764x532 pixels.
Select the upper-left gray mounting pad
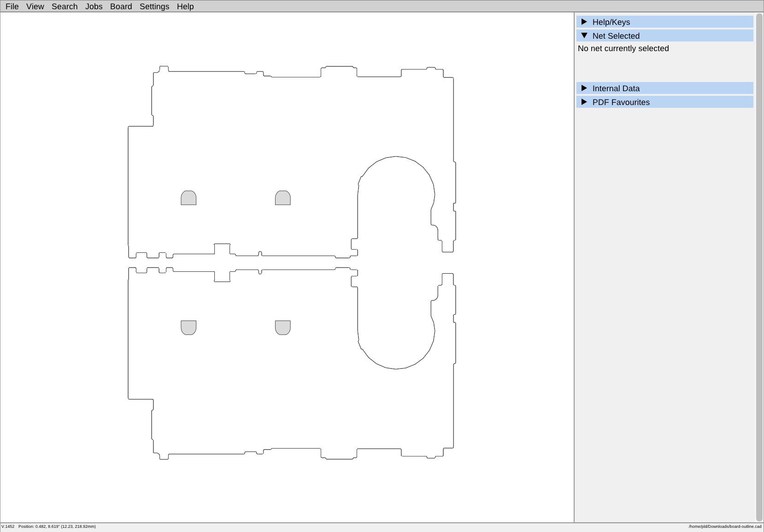[x=188, y=198]
